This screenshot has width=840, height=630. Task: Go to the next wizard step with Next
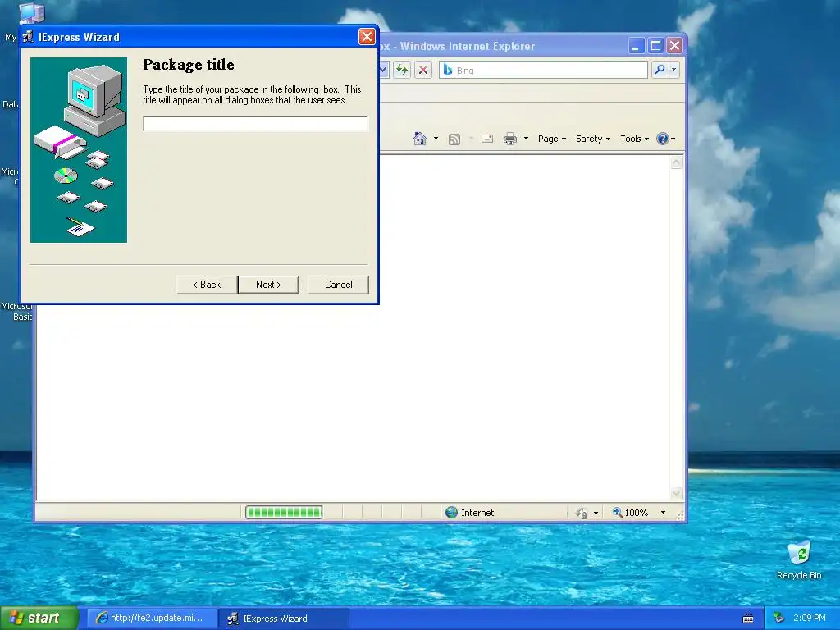click(268, 285)
